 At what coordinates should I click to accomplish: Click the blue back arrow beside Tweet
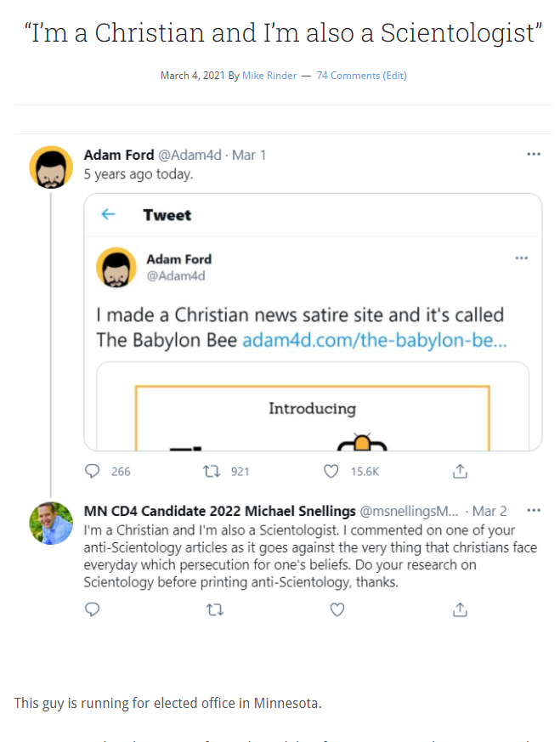pyautogui.click(x=108, y=214)
